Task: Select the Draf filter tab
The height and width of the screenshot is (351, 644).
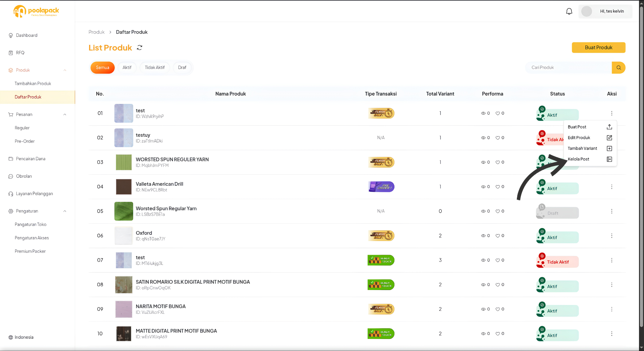Action: pyautogui.click(x=182, y=67)
